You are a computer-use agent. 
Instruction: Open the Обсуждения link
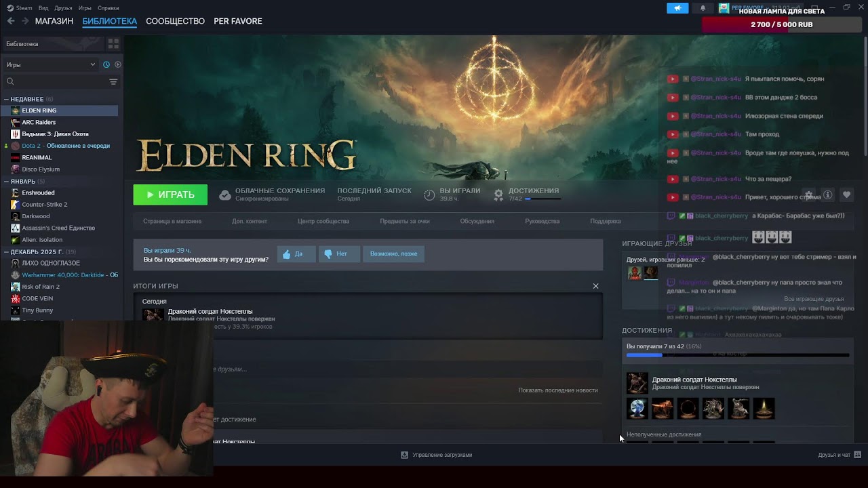tap(477, 221)
